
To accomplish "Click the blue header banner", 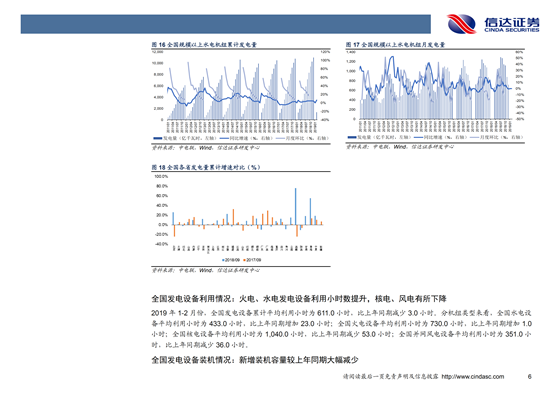I will point(226,24).
